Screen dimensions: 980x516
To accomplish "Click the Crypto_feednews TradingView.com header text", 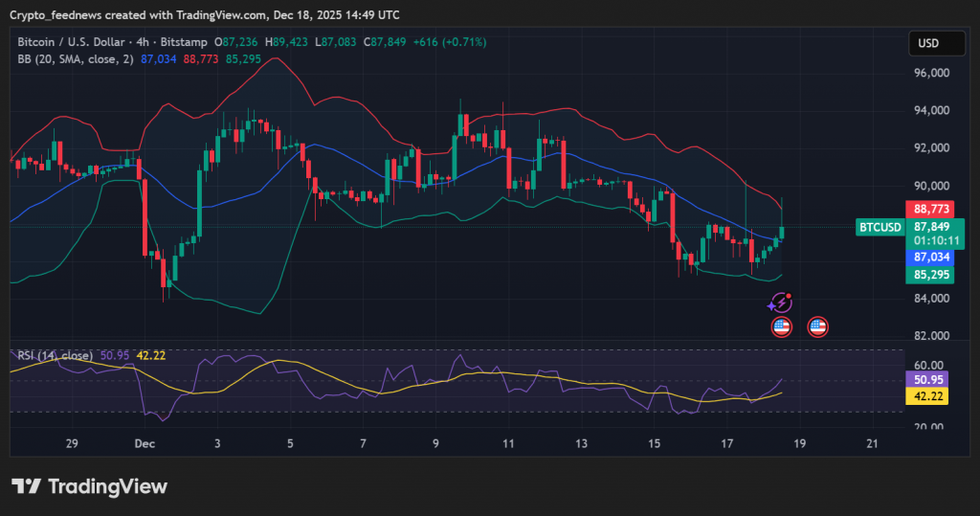I will point(204,14).
